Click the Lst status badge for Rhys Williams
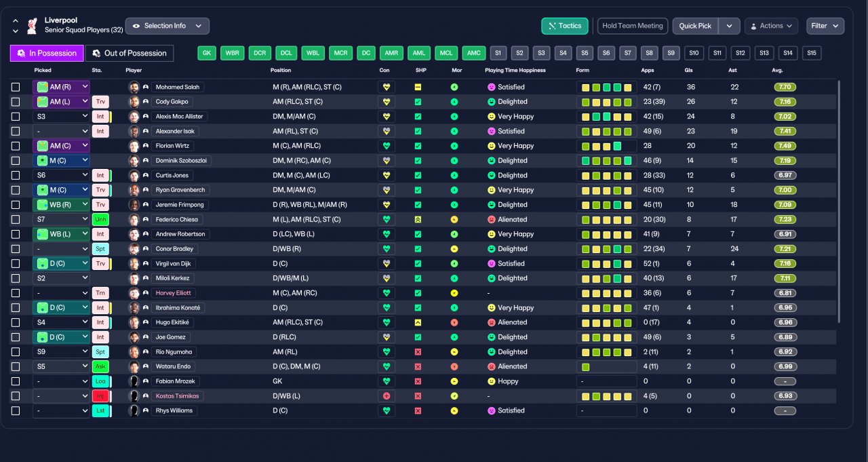 pyautogui.click(x=100, y=410)
